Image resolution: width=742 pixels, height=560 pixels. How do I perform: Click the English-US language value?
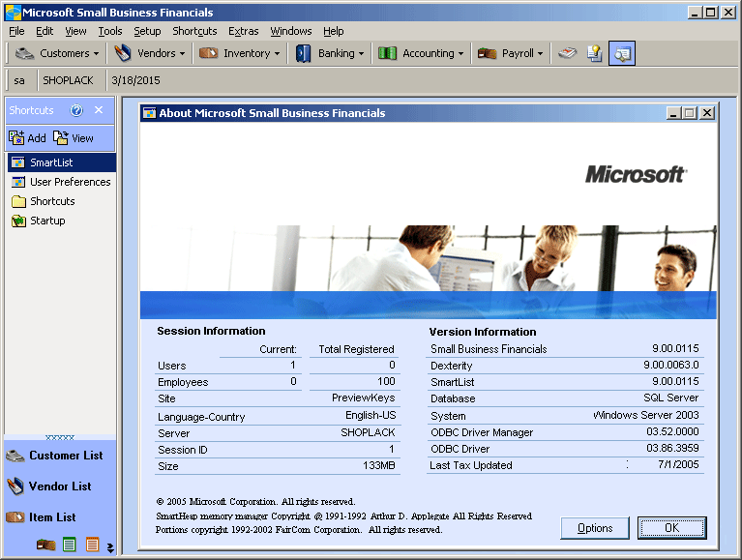click(371, 415)
